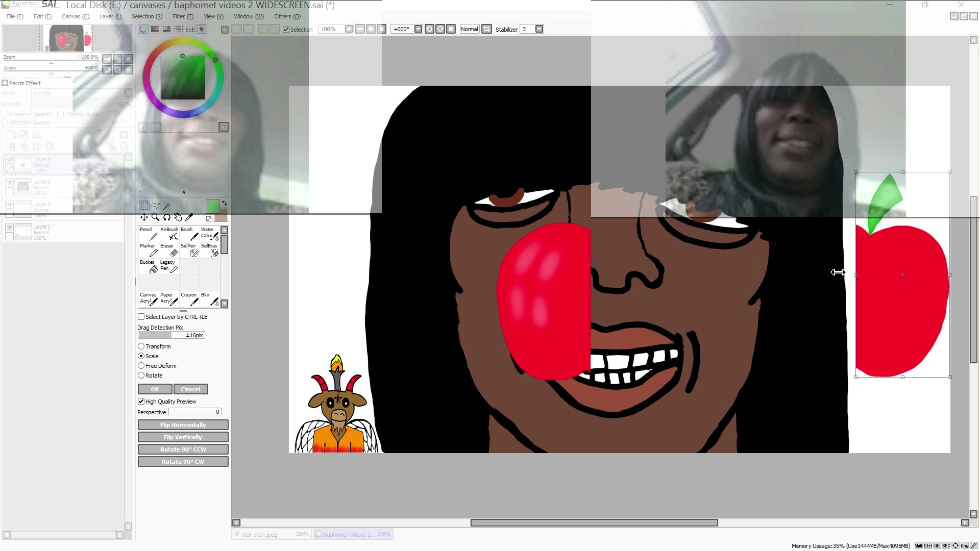Open the Canvas menu
The image size is (980, 551).
coord(76,16)
